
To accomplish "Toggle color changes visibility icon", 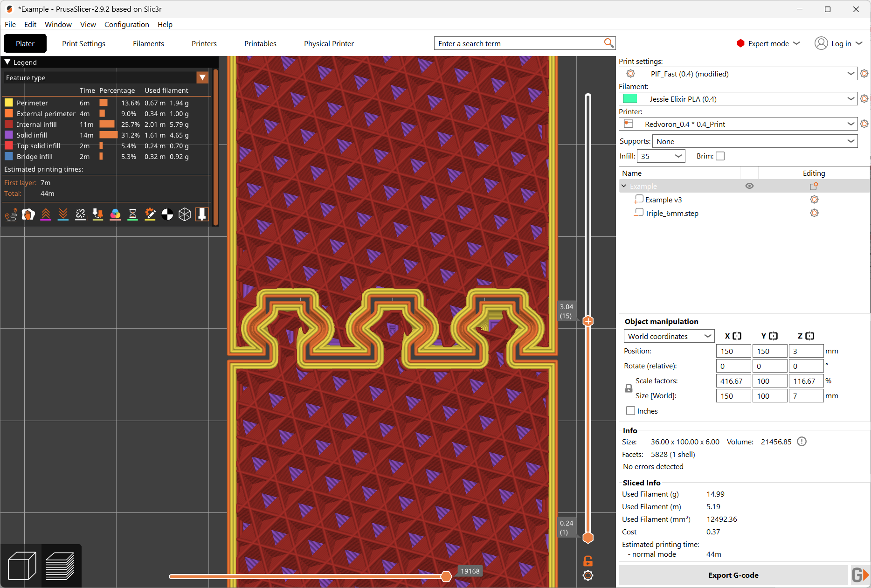I will pos(115,214).
